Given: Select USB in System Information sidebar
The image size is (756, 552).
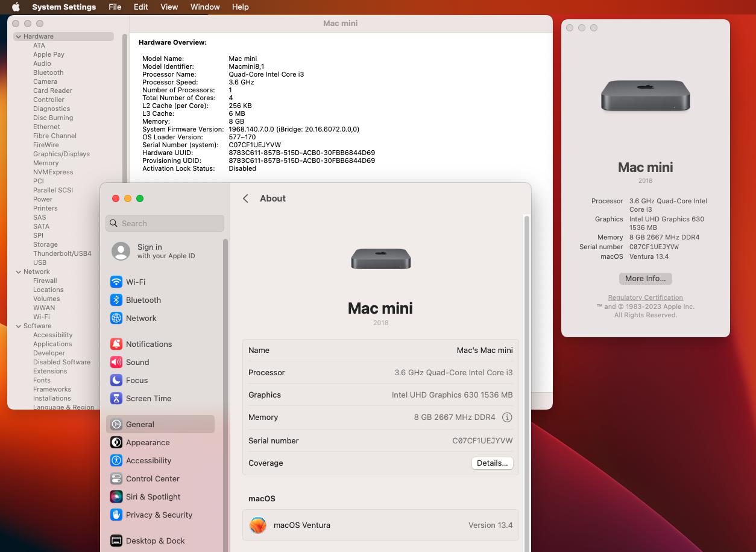Looking at the screenshot, I should (x=40, y=262).
